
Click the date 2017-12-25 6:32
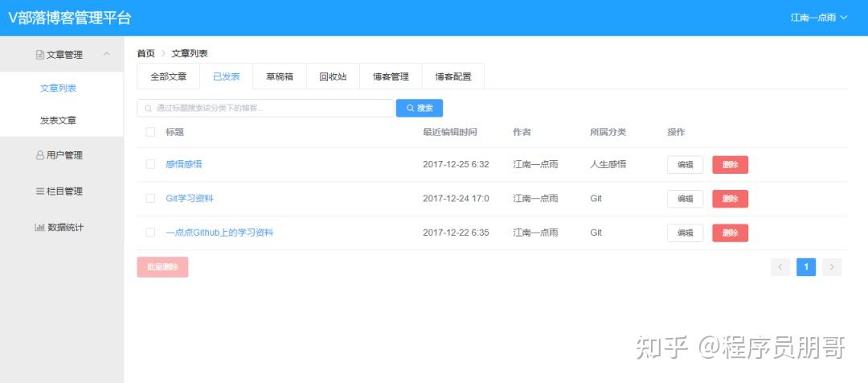[x=456, y=164]
